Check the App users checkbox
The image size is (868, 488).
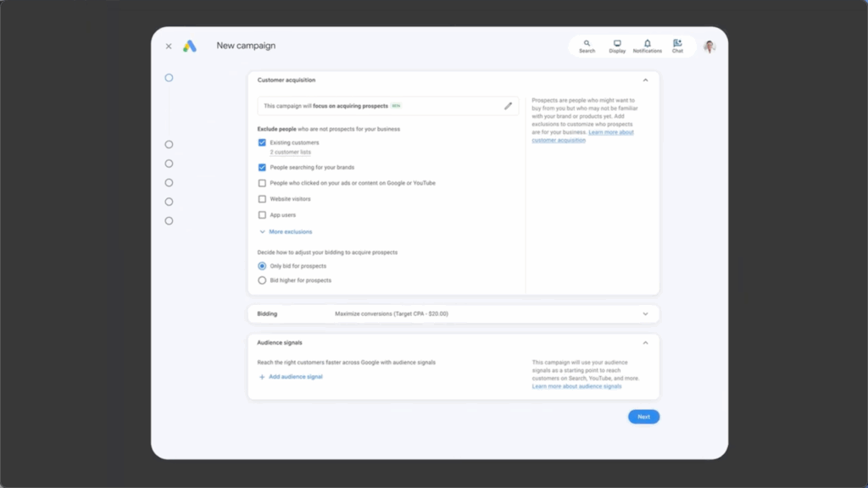pos(262,215)
